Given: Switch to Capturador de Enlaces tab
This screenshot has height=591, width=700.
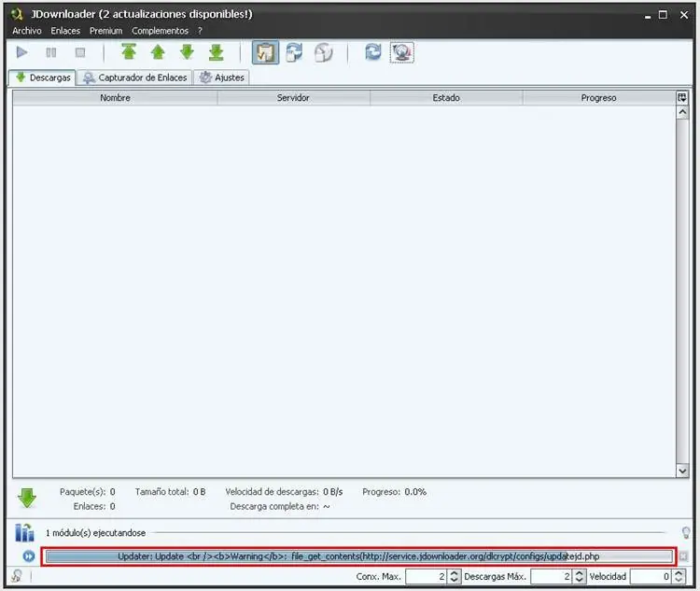Looking at the screenshot, I should [x=134, y=77].
